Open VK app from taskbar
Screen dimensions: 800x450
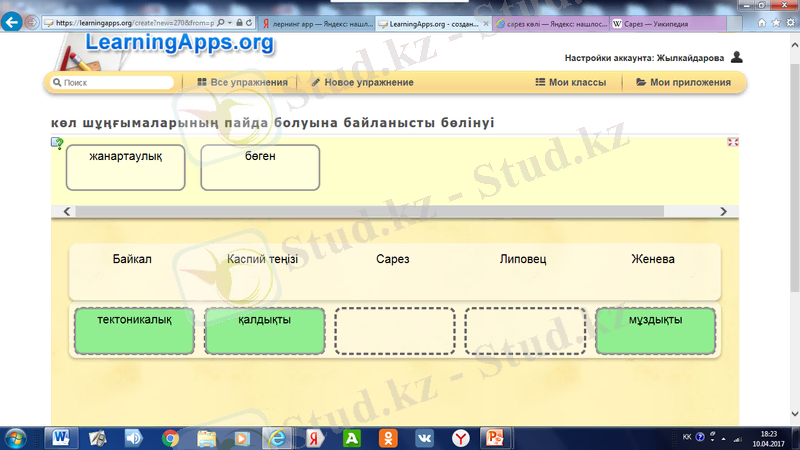424,437
